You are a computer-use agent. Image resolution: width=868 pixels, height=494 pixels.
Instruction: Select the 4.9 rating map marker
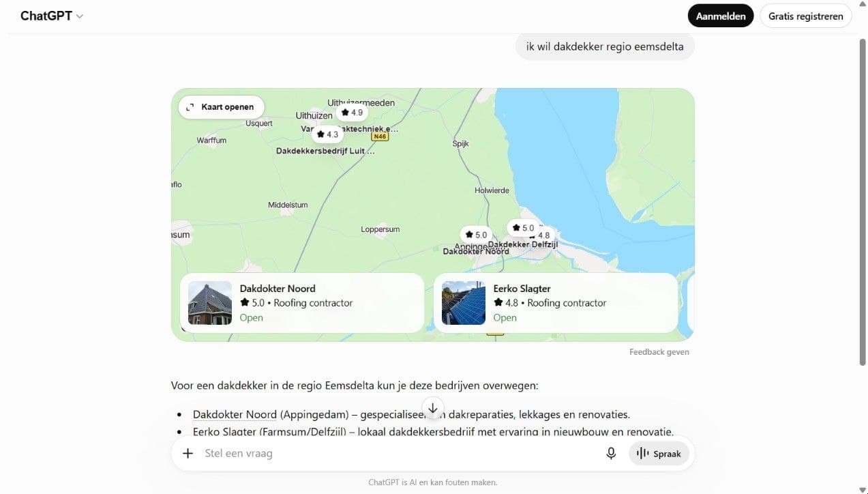click(353, 113)
